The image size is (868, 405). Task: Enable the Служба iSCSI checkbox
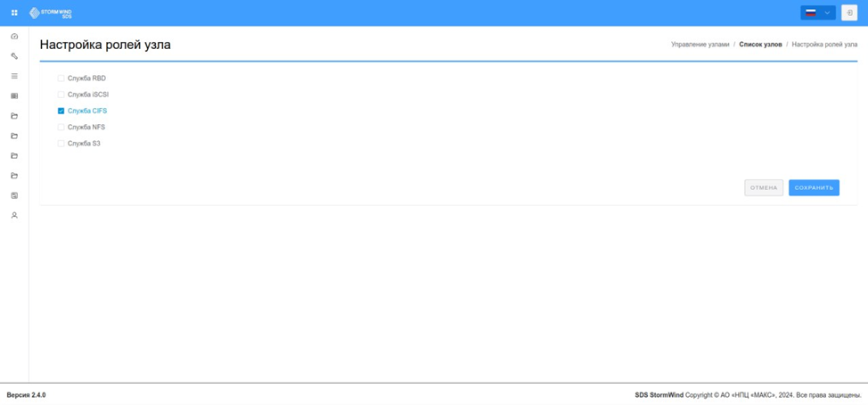[61, 95]
